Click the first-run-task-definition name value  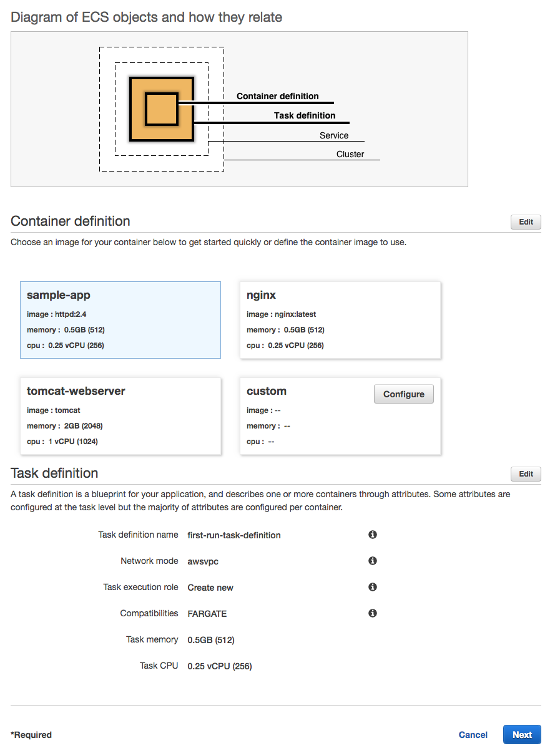coord(234,535)
